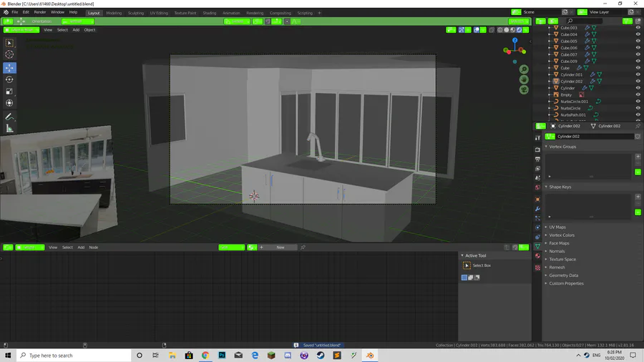Select the Measure tool
This screenshot has height=362, width=644.
[9, 129]
